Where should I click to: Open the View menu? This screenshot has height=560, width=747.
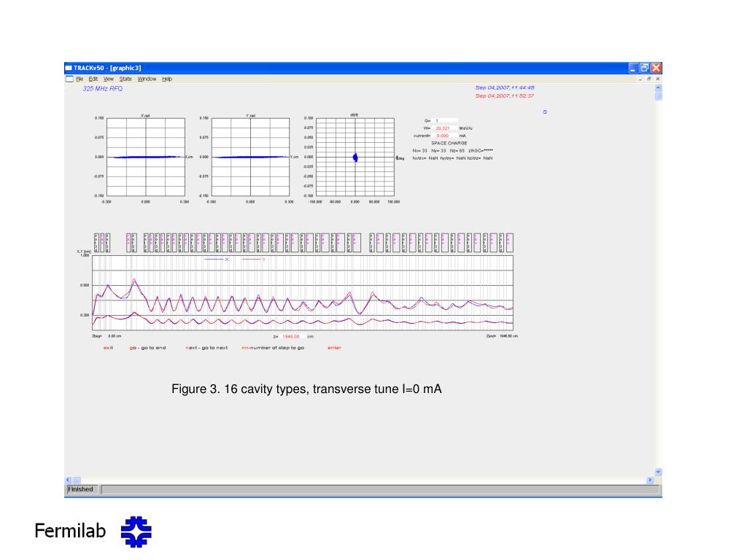[109, 79]
